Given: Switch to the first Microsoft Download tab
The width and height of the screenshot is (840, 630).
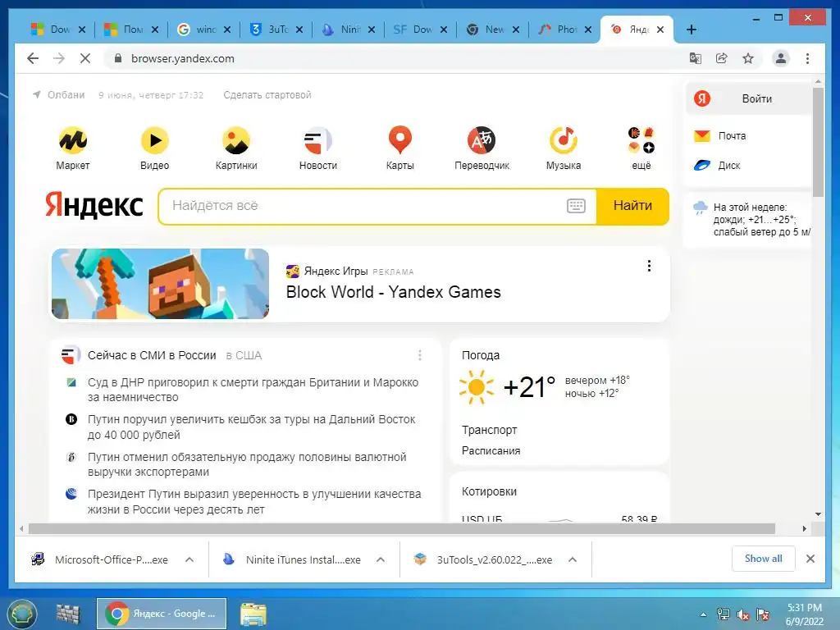Looking at the screenshot, I should point(59,30).
